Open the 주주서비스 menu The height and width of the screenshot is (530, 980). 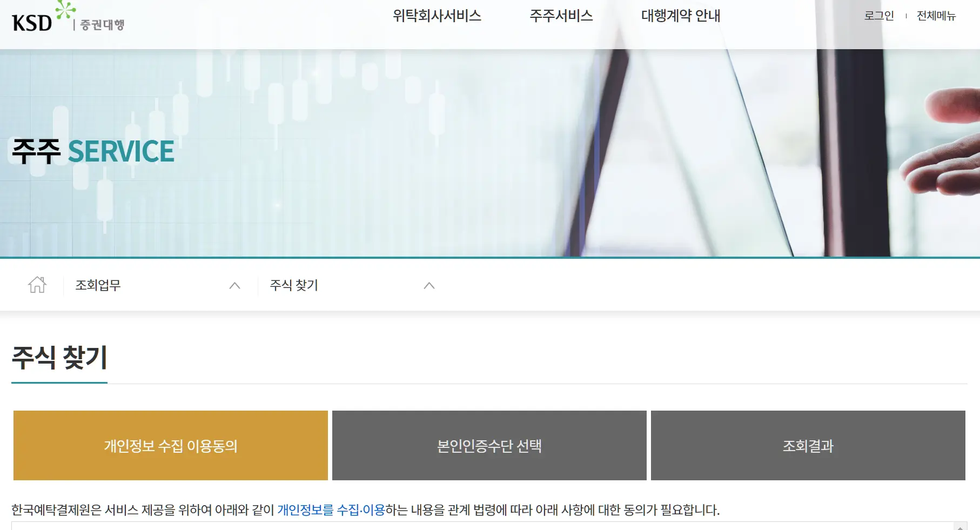tap(561, 16)
